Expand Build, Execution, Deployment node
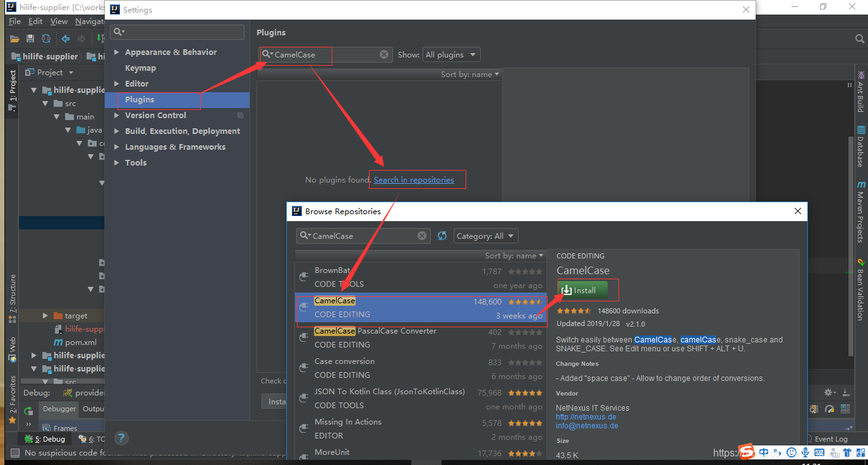 pyautogui.click(x=117, y=131)
